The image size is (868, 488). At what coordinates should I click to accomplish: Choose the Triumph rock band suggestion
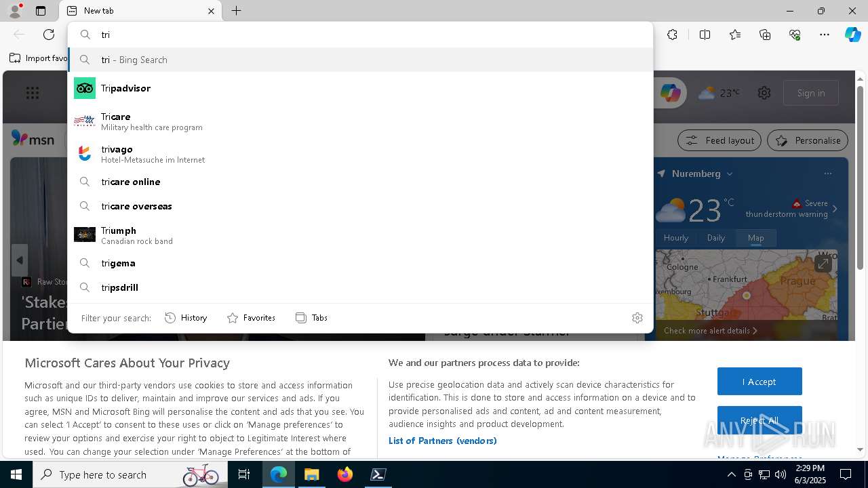(360, 235)
